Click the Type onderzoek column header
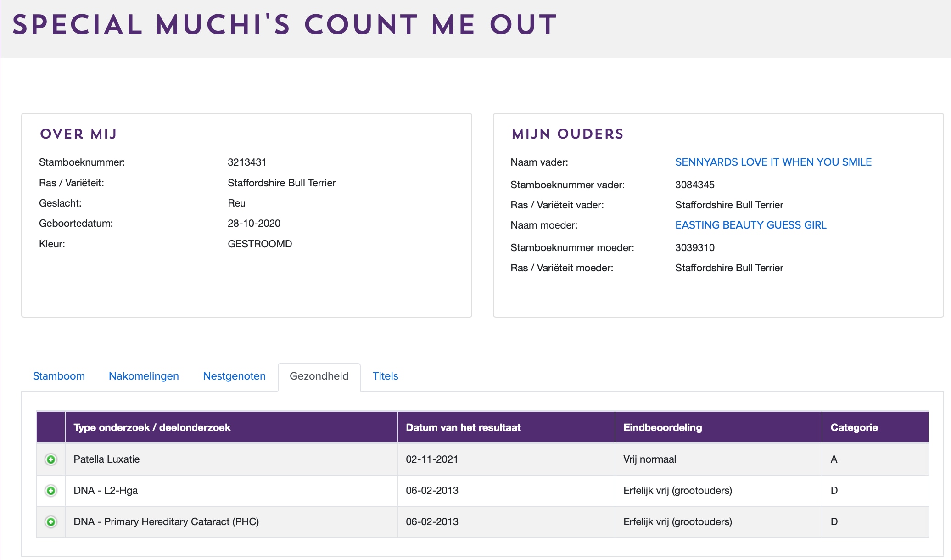 (152, 427)
